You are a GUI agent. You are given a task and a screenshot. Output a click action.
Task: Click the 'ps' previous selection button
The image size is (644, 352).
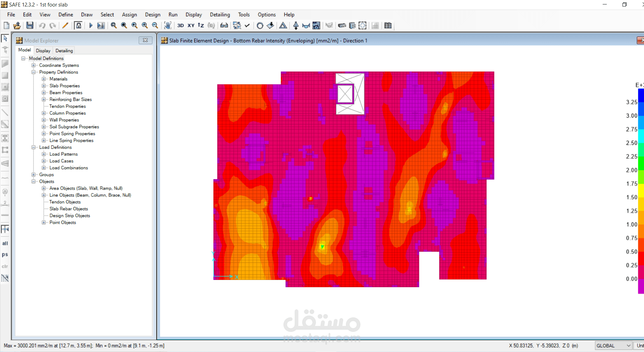point(5,255)
